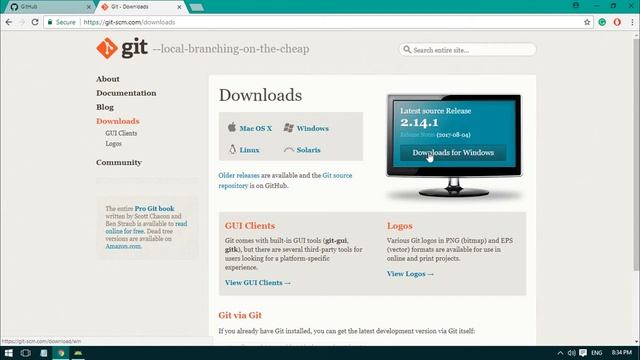Show hidden tray icons with the chevron
Viewport: 640px width, 360px height.
560,353
